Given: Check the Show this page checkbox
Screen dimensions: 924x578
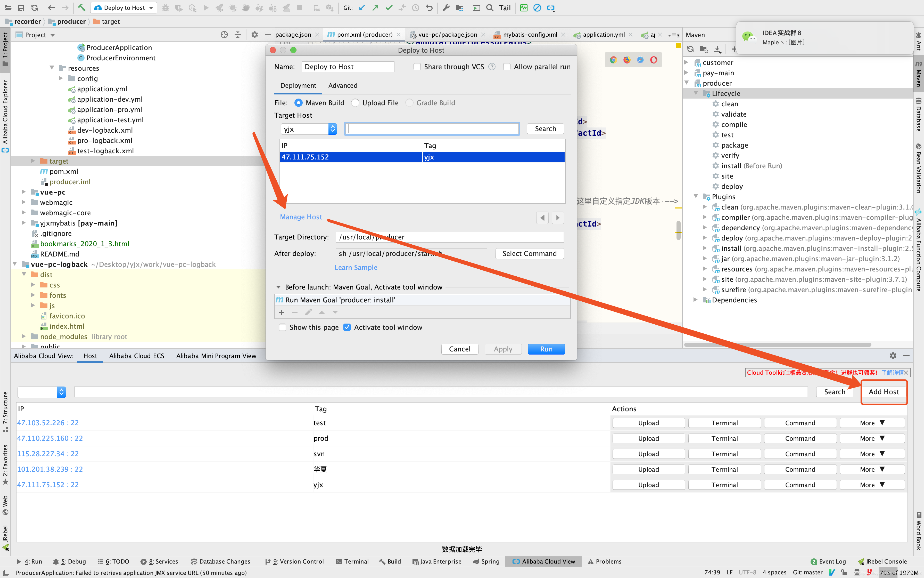Looking at the screenshot, I should (283, 327).
